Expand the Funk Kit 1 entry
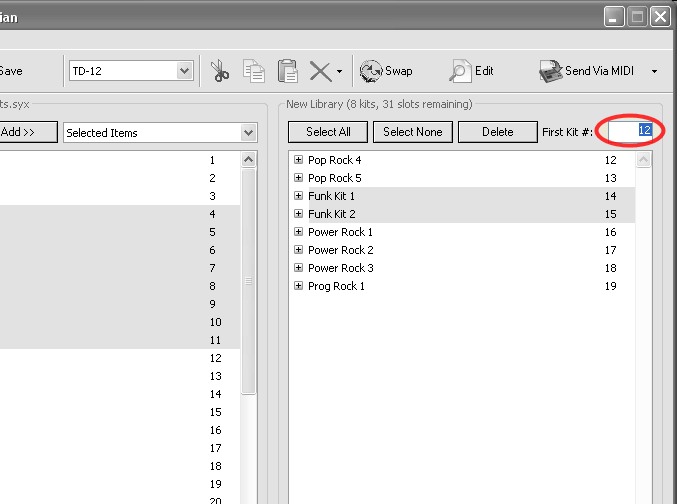 pos(298,196)
